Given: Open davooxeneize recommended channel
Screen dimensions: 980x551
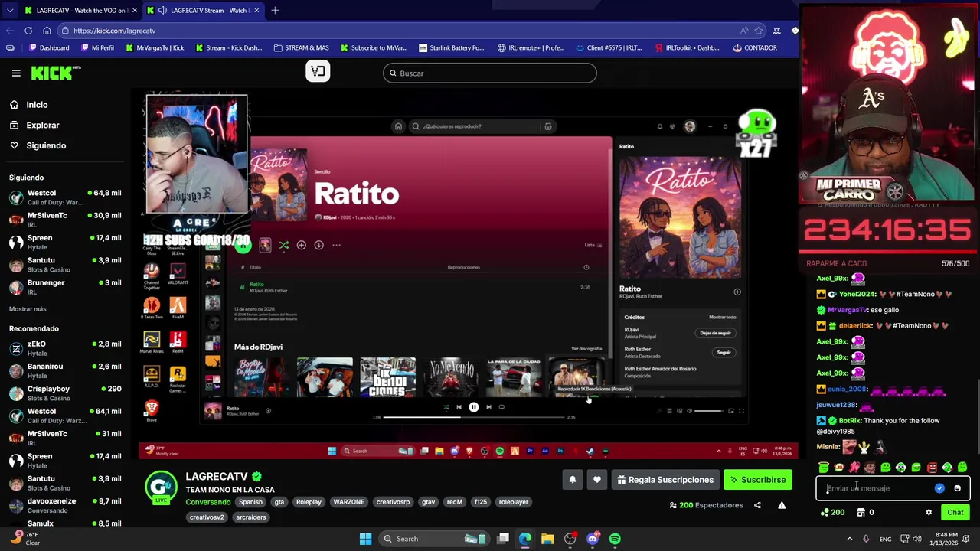Looking at the screenshot, I should [65, 505].
